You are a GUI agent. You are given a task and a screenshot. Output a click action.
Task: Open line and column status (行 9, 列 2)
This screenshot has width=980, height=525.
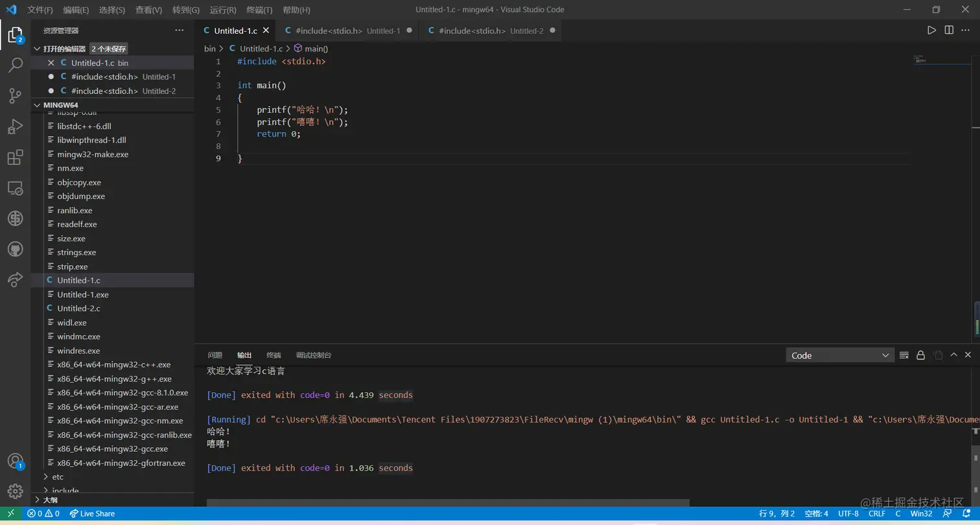coord(777,513)
